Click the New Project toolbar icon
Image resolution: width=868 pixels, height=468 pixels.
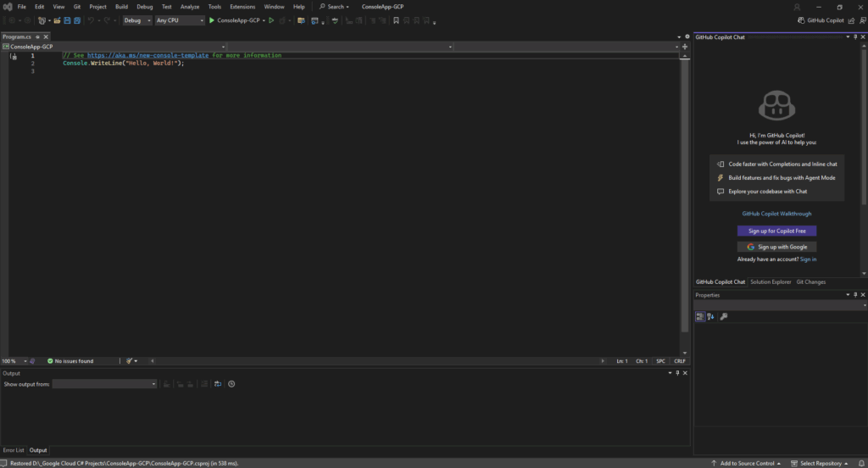point(42,20)
